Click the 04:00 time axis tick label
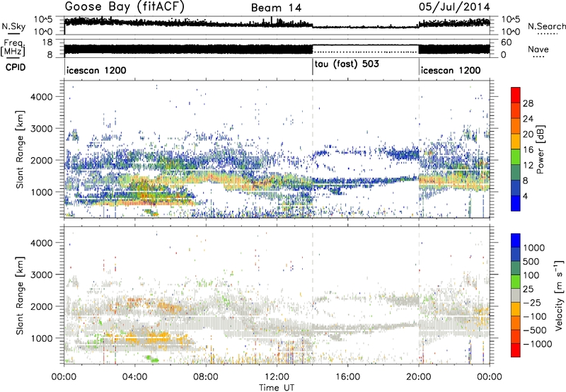 pos(134,377)
